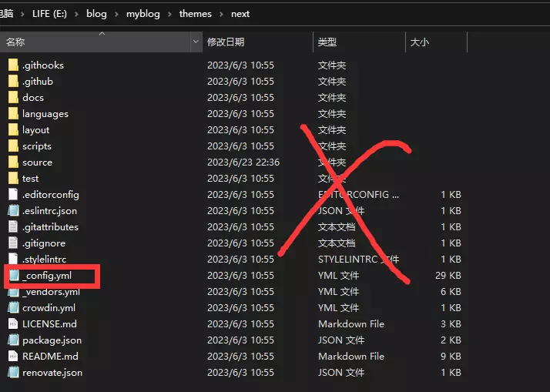The image size is (550, 392).
Task: Go to 'themes' in the address path
Action: click(x=195, y=14)
